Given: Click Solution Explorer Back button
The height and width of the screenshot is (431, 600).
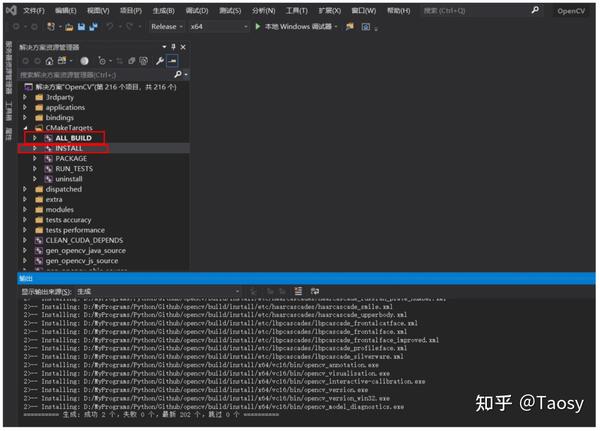Looking at the screenshot, I should (x=26, y=61).
